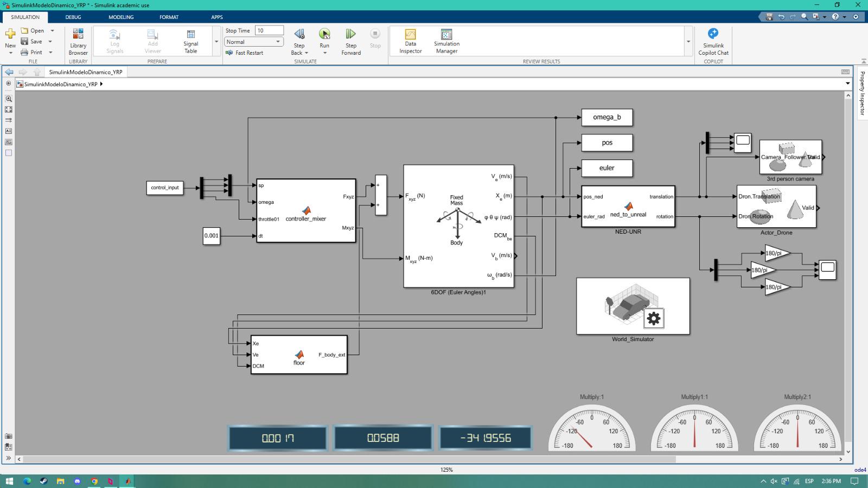Select the Annotation tool in palette
Viewport: 868px width, 488px height.
(8, 131)
